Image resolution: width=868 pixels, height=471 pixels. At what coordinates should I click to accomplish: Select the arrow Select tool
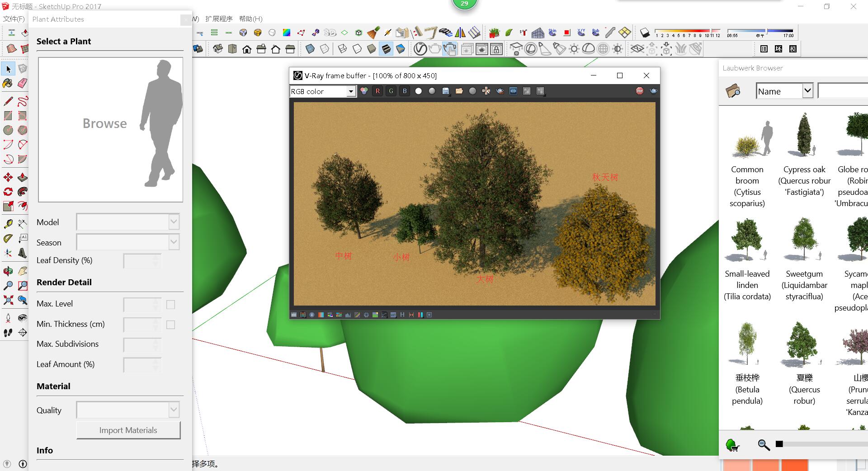pyautogui.click(x=8, y=69)
